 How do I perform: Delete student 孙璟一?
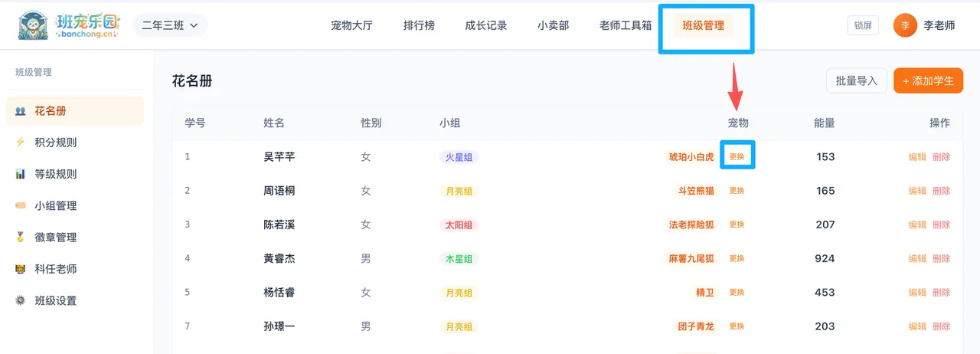pos(942,326)
